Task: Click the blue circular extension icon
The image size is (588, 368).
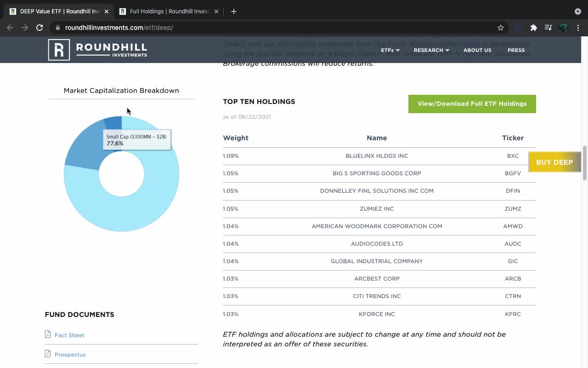Action: [x=518, y=28]
